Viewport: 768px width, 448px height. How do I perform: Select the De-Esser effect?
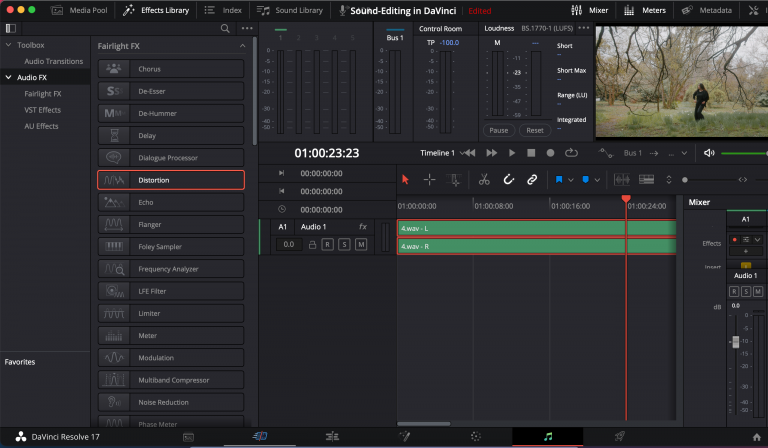pos(171,91)
